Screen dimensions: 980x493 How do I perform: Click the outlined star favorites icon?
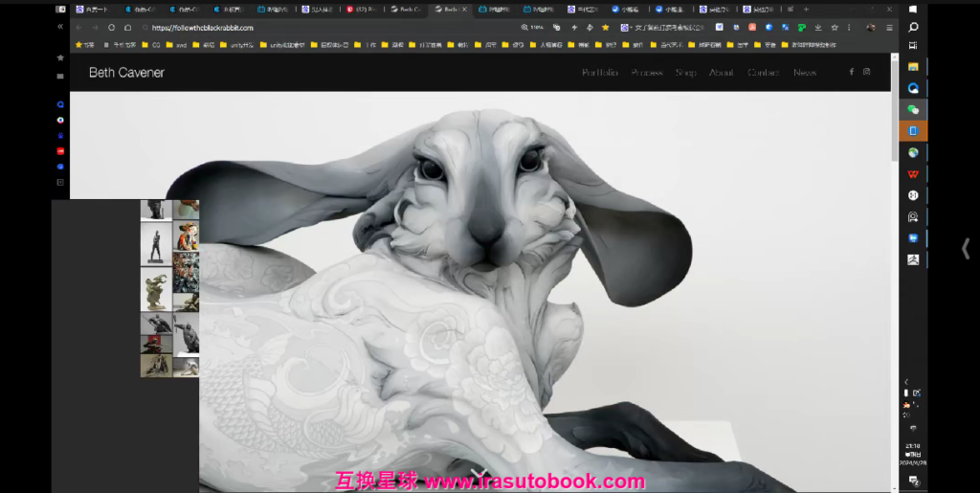(835, 28)
